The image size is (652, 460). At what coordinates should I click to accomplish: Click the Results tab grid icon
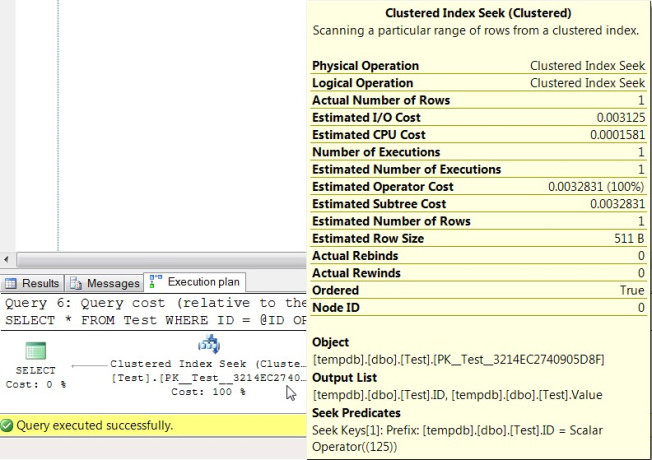[12, 284]
